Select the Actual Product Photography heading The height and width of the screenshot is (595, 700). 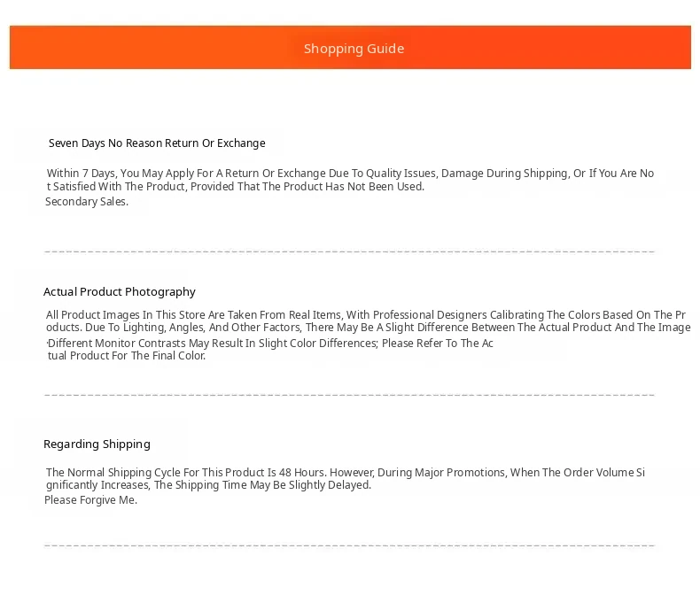pyautogui.click(x=120, y=291)
